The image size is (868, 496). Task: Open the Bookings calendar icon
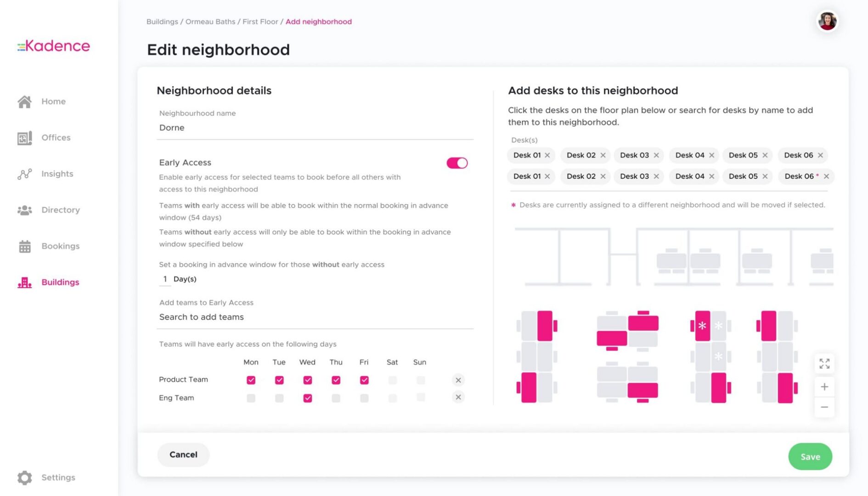[24, 246]
